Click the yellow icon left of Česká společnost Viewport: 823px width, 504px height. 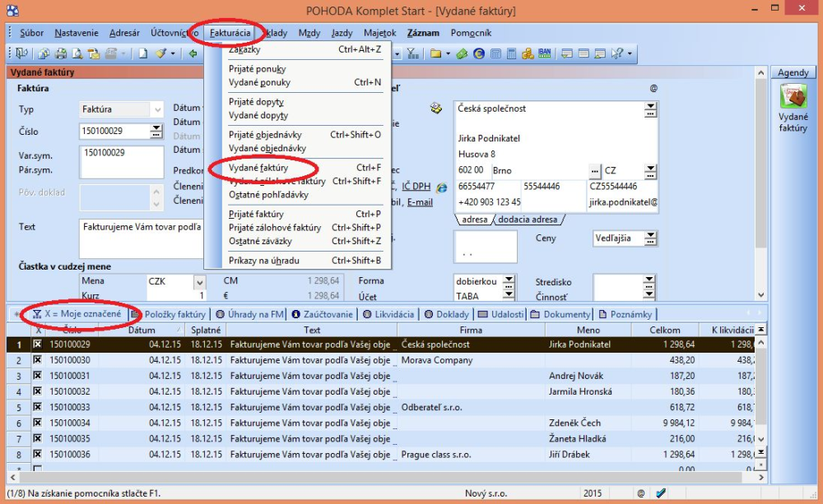pyautogui.click(x=435, y=108)
